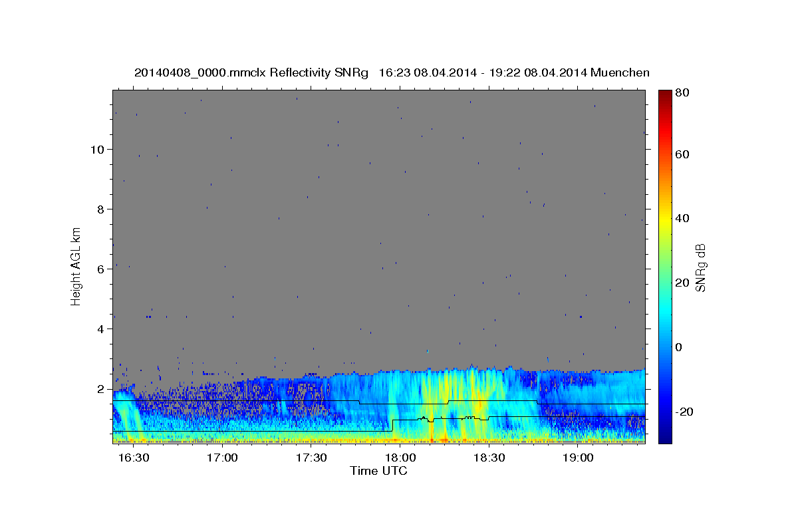Click the '2' height tick label
798x532 pixels.
(102, 388)
